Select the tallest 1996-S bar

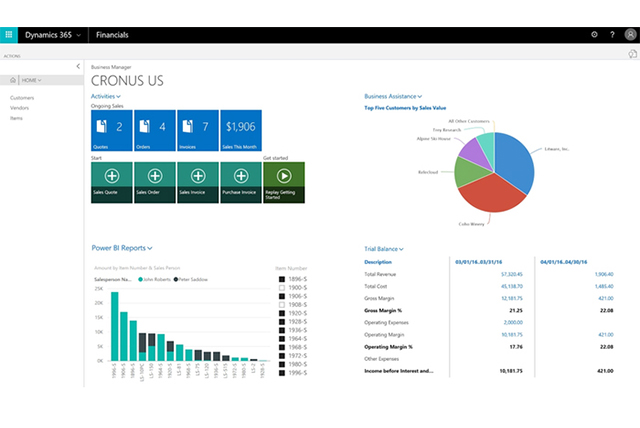pyautogui.click(x=115, y=326)
